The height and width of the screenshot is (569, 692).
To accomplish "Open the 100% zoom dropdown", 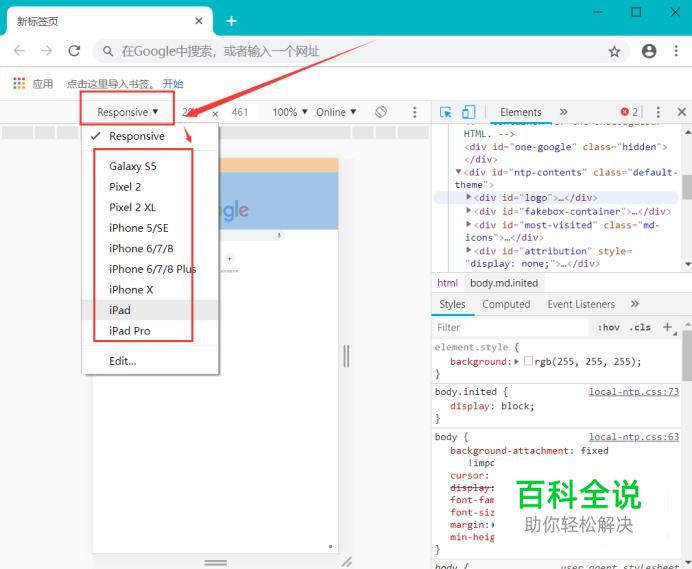I will click(290, 112).
